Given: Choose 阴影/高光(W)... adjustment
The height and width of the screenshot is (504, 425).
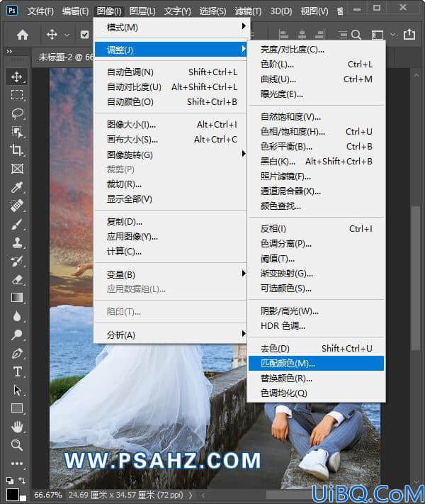Looking at the screenshot, I should point(316,310).
